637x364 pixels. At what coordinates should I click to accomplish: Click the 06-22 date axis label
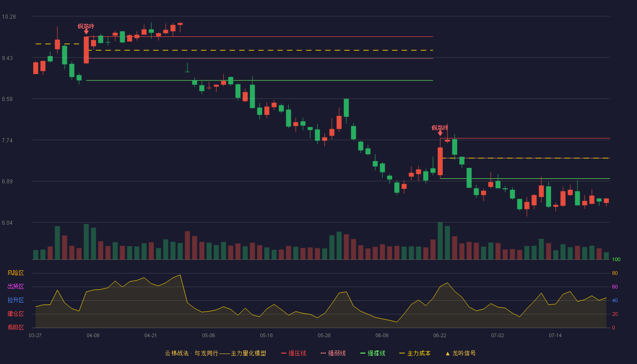440,335
